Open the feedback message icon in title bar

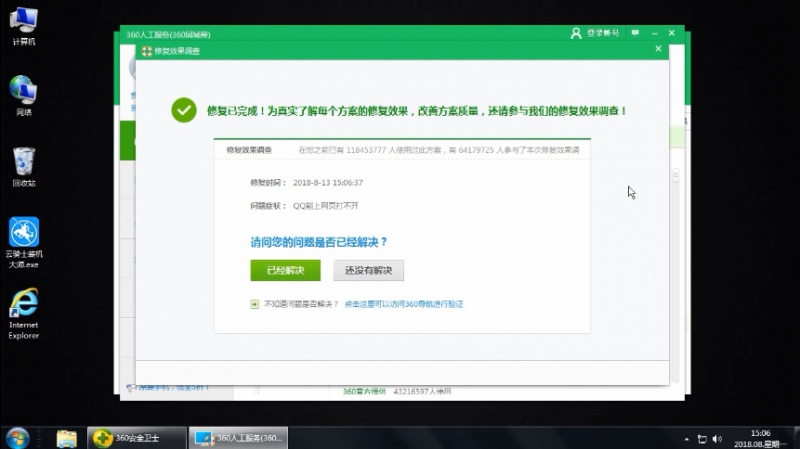pos(635,33)
